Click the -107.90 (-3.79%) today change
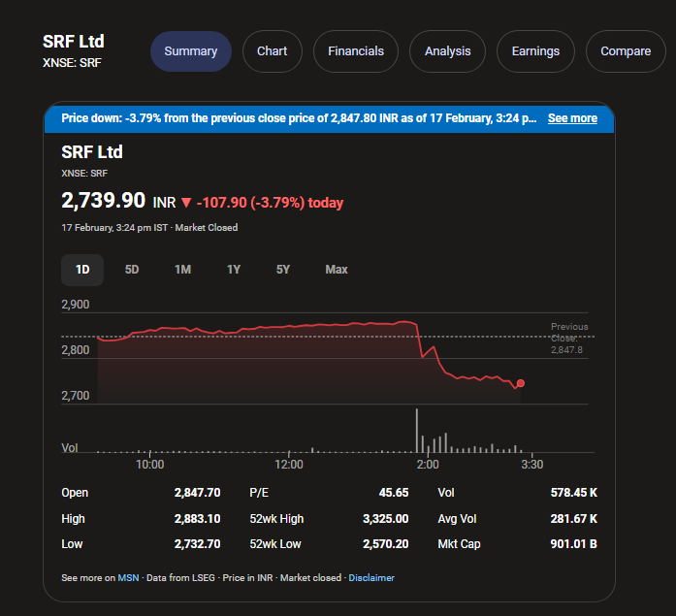 [270, 203]
